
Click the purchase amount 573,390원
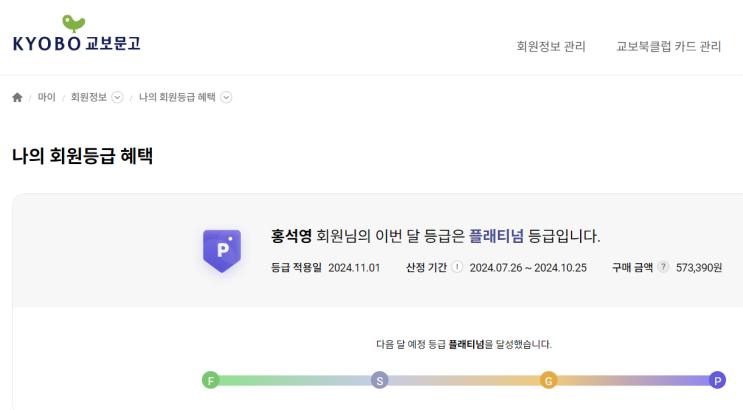pyautogui.click(x=699, y=268)
